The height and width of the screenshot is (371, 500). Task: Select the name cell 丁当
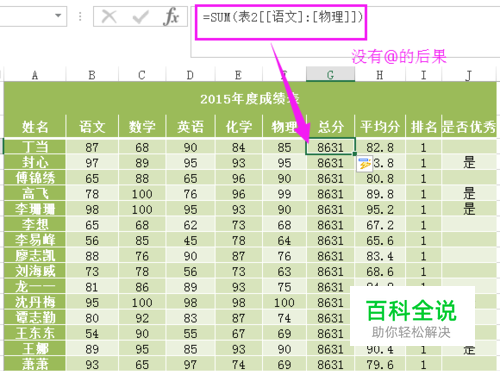(x=35, y=147)
